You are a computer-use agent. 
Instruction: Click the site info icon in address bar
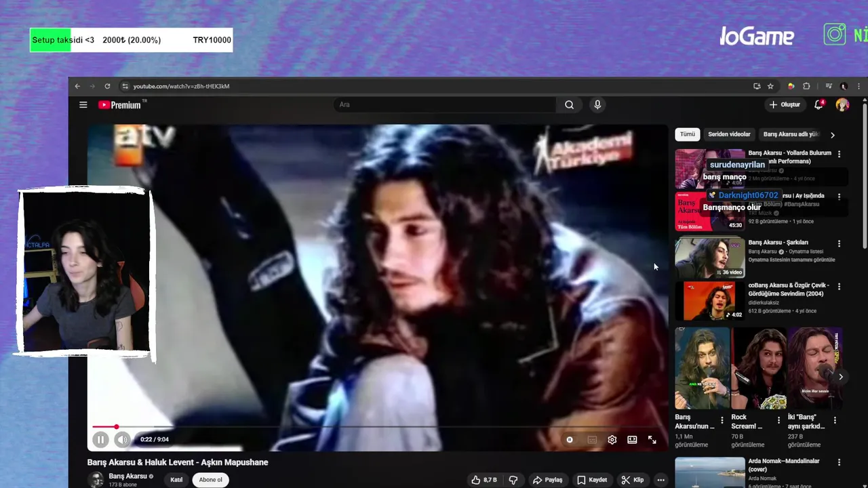point(125,86)
